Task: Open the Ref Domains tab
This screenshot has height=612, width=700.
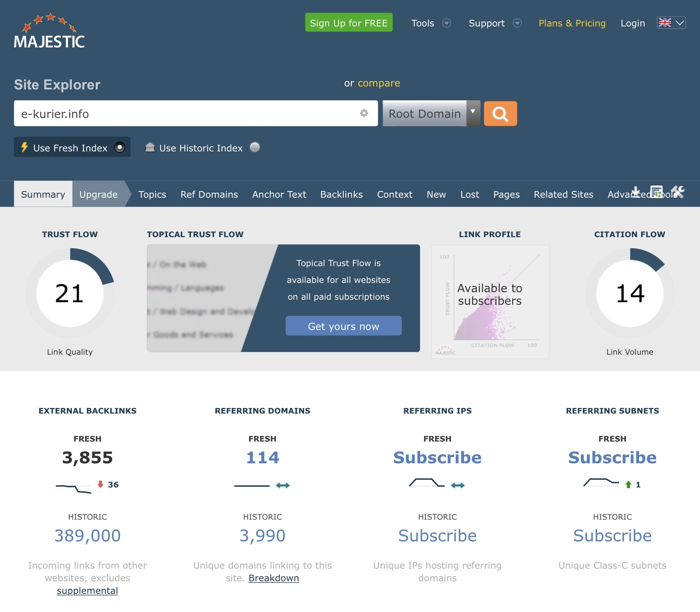Action: tap(209, 194)
